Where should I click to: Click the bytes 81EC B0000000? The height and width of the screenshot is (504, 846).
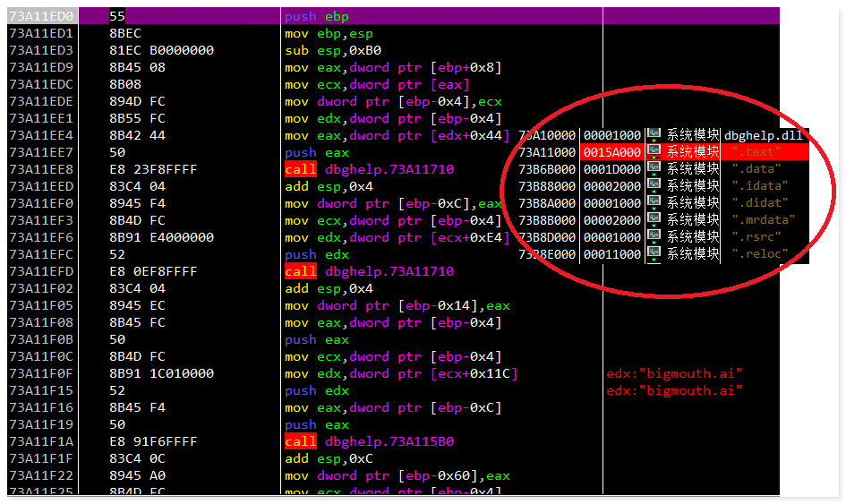[161, 50]
